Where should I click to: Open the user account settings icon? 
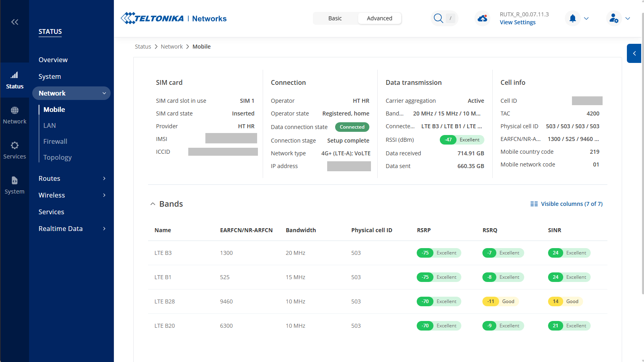tap(614, 18)
